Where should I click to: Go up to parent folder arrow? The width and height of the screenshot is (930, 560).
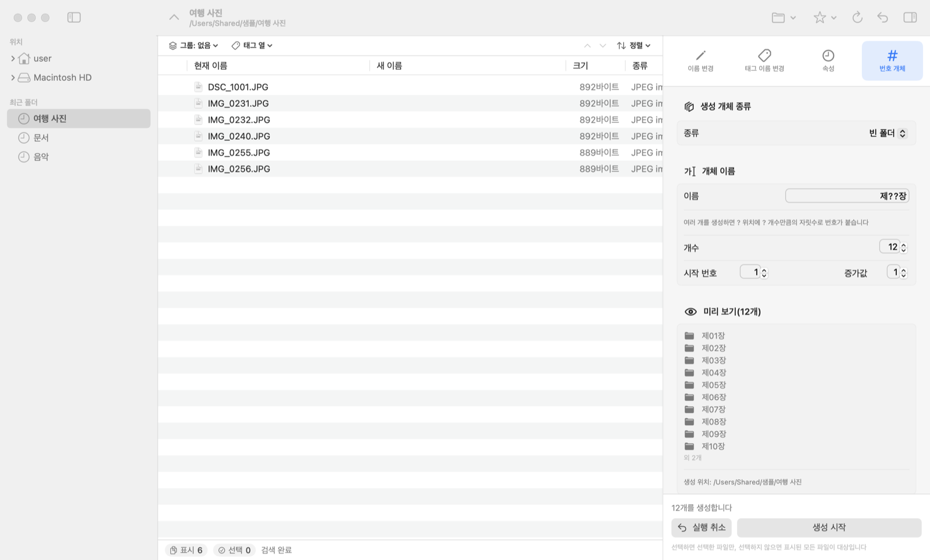pos(174,17)
